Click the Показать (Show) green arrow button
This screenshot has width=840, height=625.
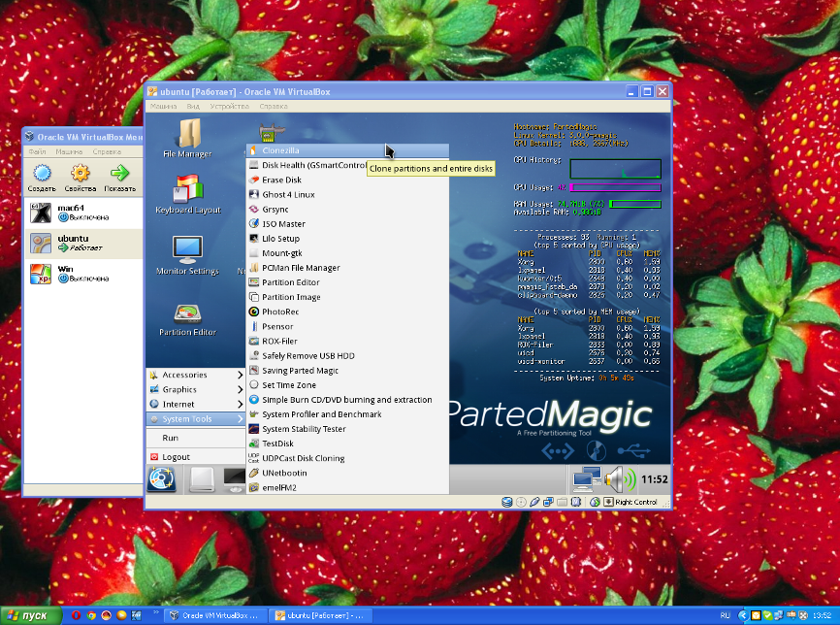coord(120,177)
